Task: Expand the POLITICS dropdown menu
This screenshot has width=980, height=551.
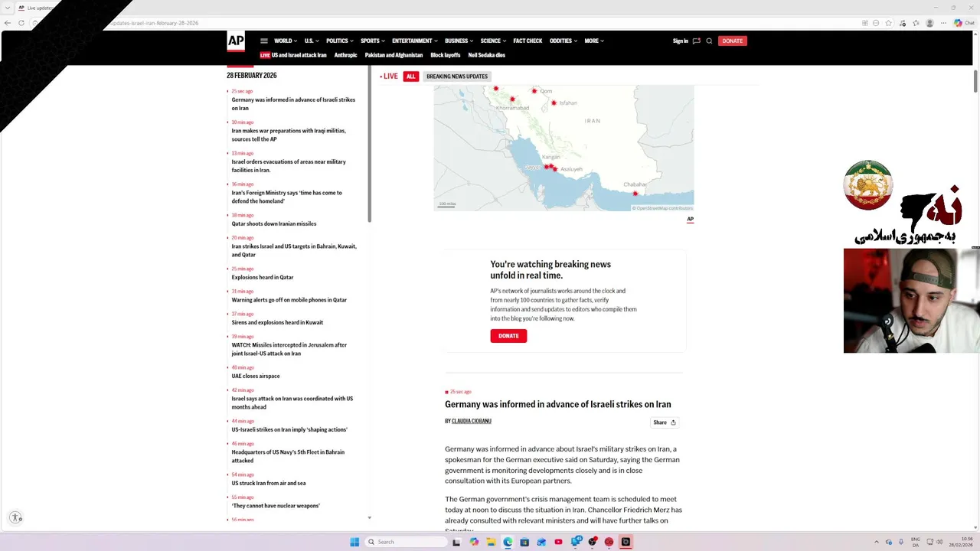Action: 340,41
